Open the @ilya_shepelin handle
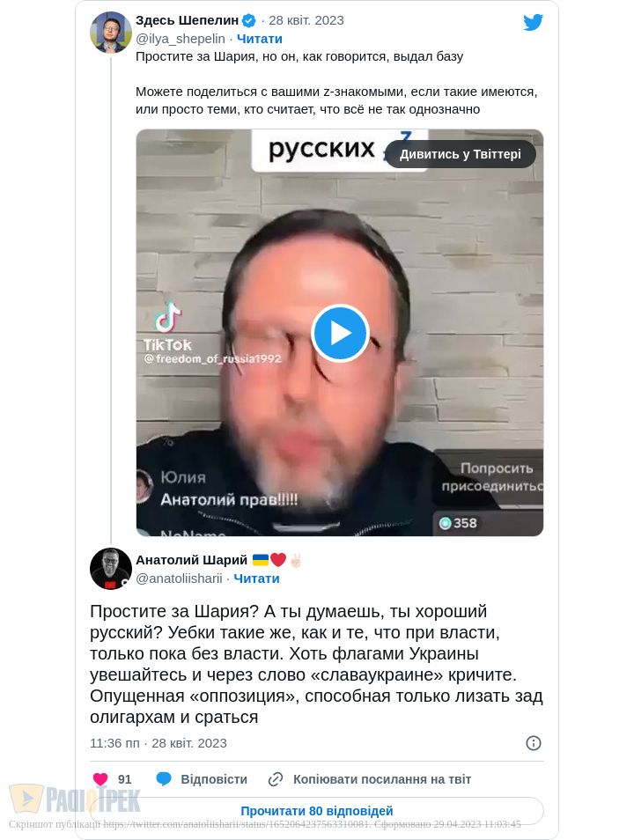This screenshot has height=840, width=634. (x=180, y=39)
